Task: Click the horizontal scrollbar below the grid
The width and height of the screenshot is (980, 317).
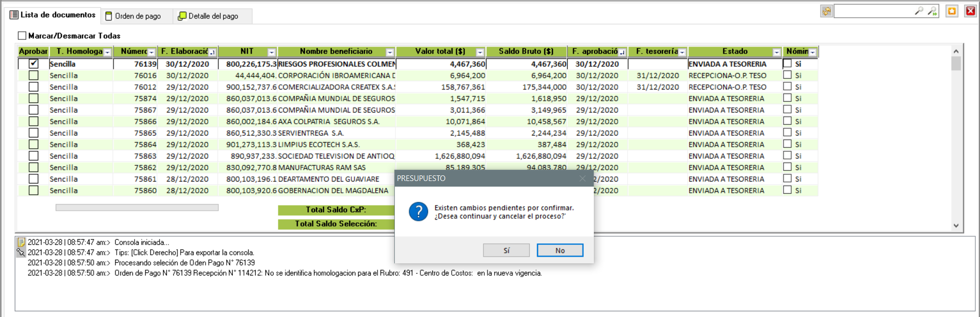Action: coord(137,208)
